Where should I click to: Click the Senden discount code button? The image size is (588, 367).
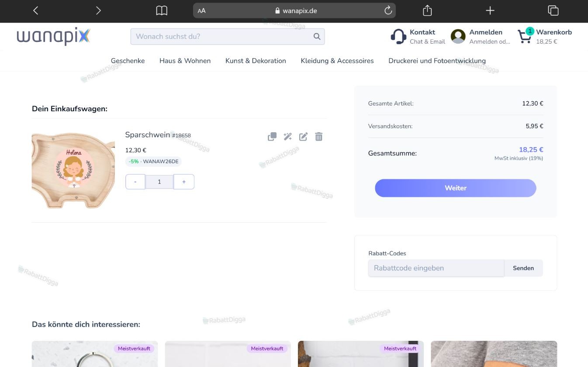pos(523,268)
